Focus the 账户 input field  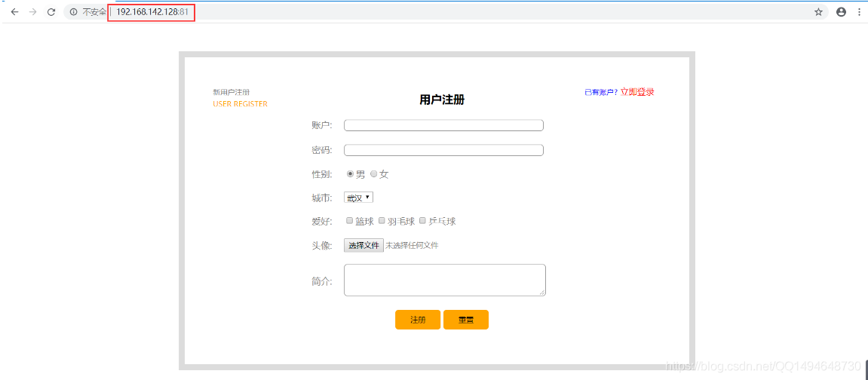(x=443, y=126)
